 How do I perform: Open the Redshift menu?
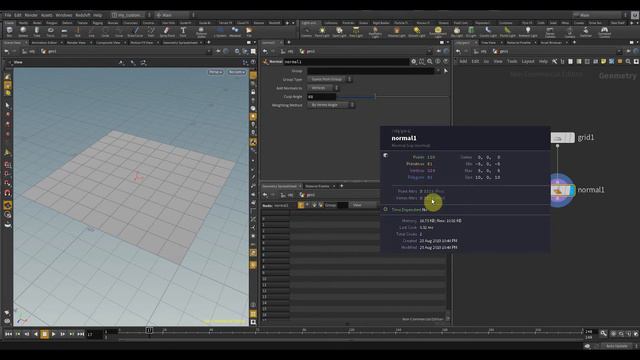83,15
